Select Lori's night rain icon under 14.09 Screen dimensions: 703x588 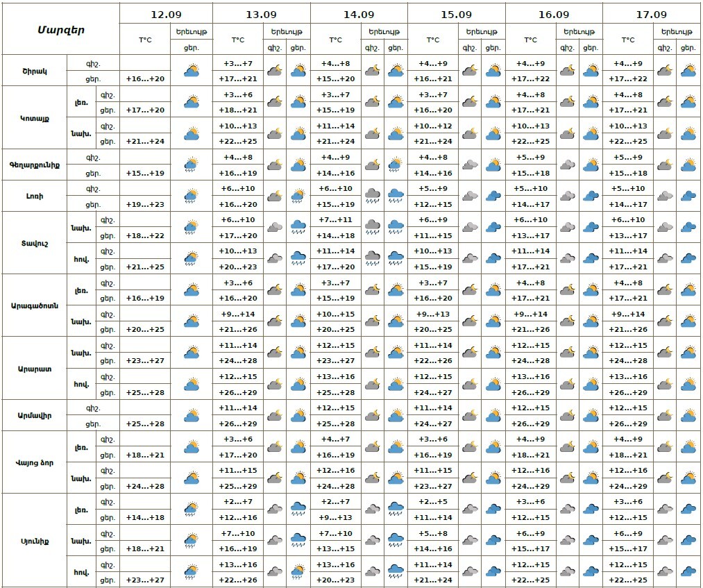(x=372, y=196)
